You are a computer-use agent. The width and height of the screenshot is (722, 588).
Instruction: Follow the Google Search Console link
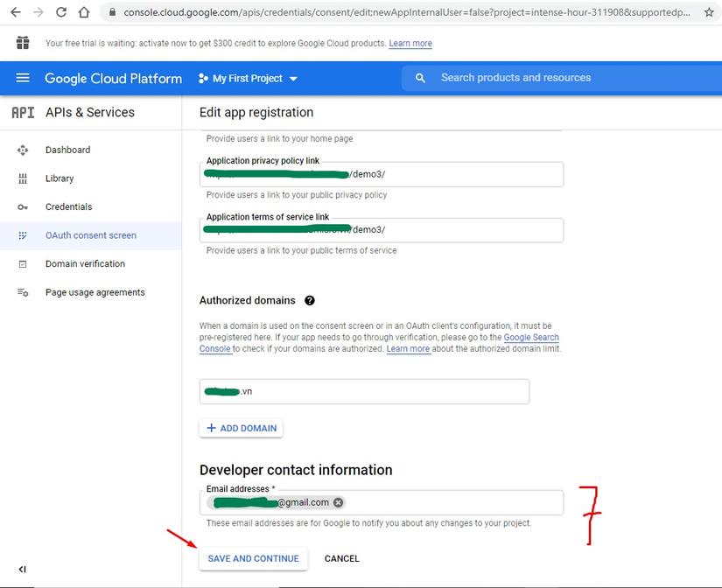tap(531, 338)
